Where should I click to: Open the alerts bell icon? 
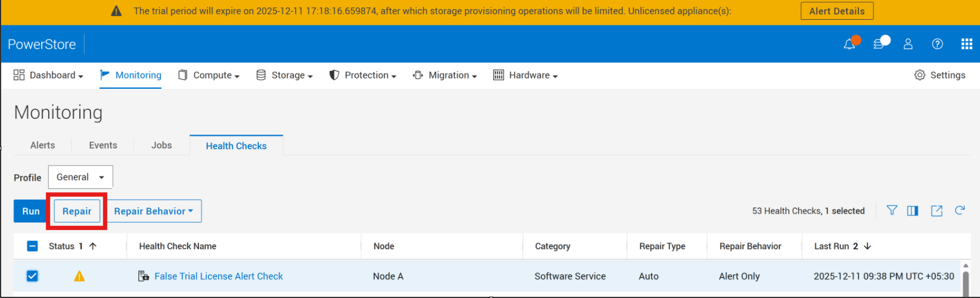pyautogui.click(x=849, y=44)
